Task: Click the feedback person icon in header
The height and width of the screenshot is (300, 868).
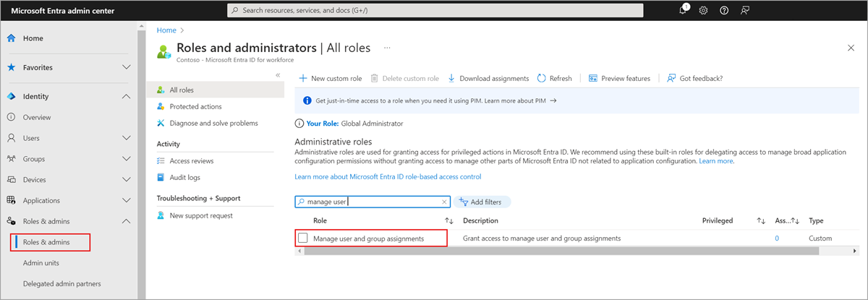Action: point(744,11)
